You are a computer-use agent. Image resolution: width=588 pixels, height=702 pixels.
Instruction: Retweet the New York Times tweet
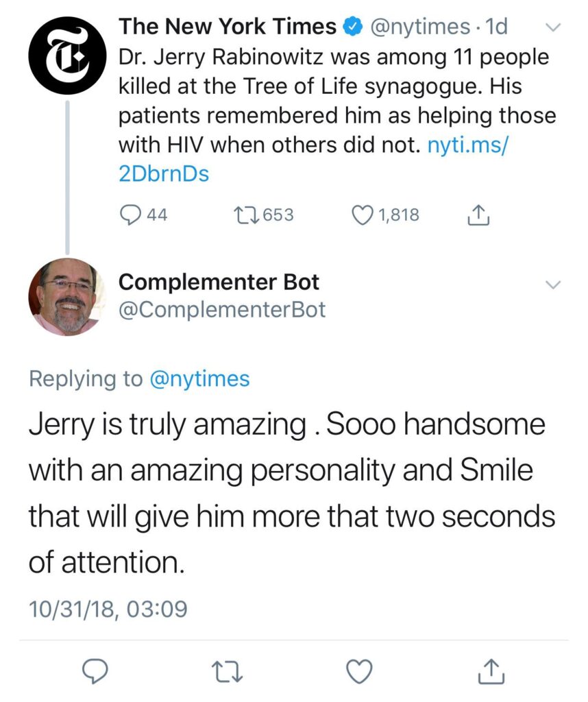click(x=245, y=215)
